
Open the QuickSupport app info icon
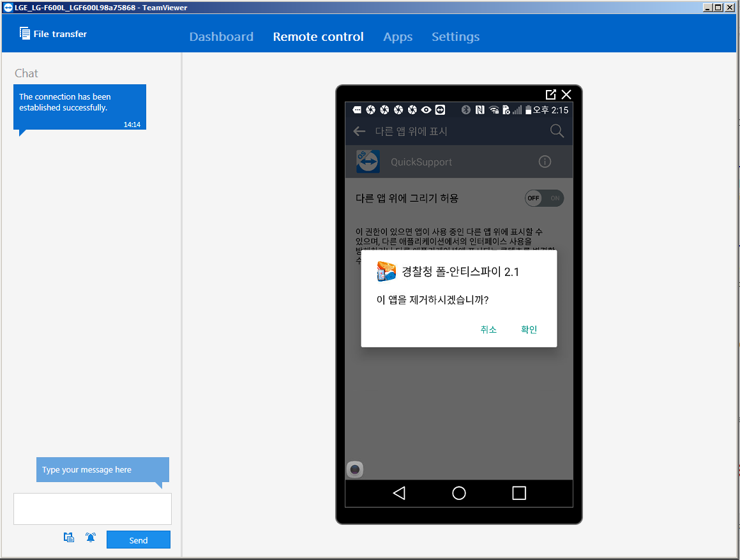click(x=545, y=162)
